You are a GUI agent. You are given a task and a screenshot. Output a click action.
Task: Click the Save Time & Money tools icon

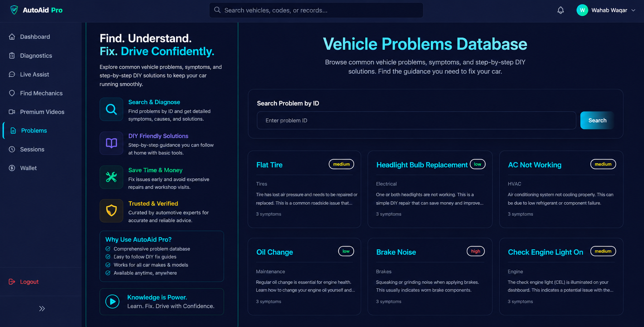[111, 177]
